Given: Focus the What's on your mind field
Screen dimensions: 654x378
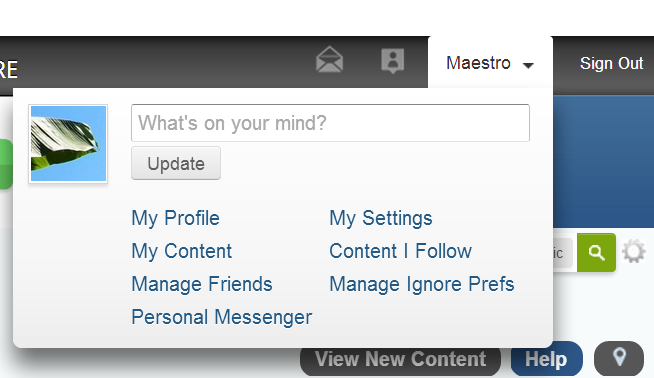Looking at the screenshot, I should tap(330, 123).
